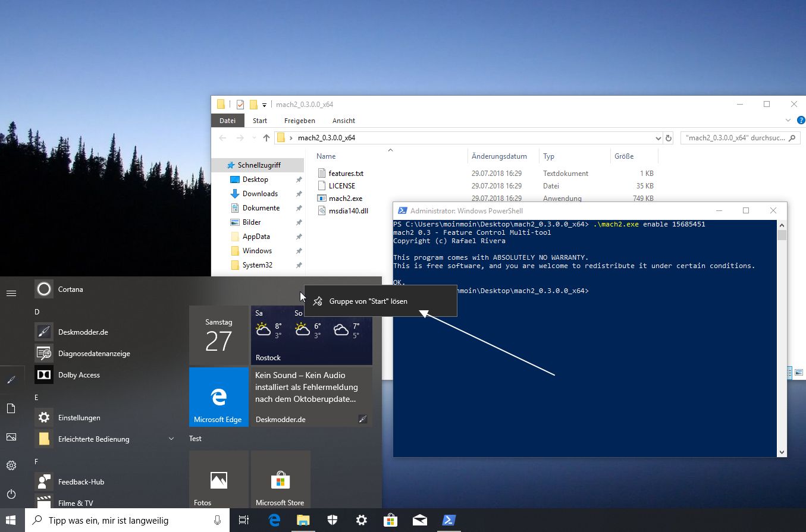Open AppData in the navigation pane
Screen dimensions: 806x532
256,237
